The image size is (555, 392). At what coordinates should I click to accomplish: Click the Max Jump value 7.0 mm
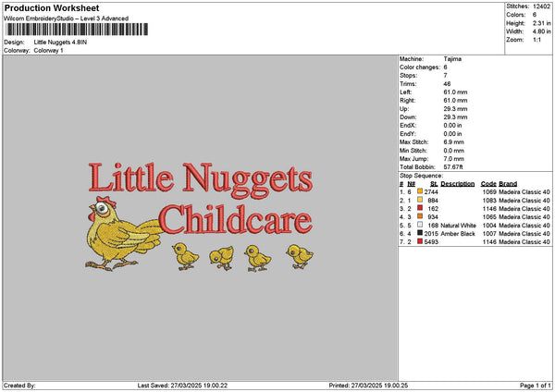click(453, 159)
